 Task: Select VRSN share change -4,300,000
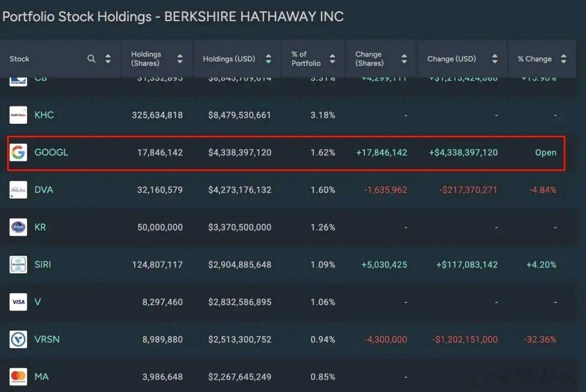386,339
